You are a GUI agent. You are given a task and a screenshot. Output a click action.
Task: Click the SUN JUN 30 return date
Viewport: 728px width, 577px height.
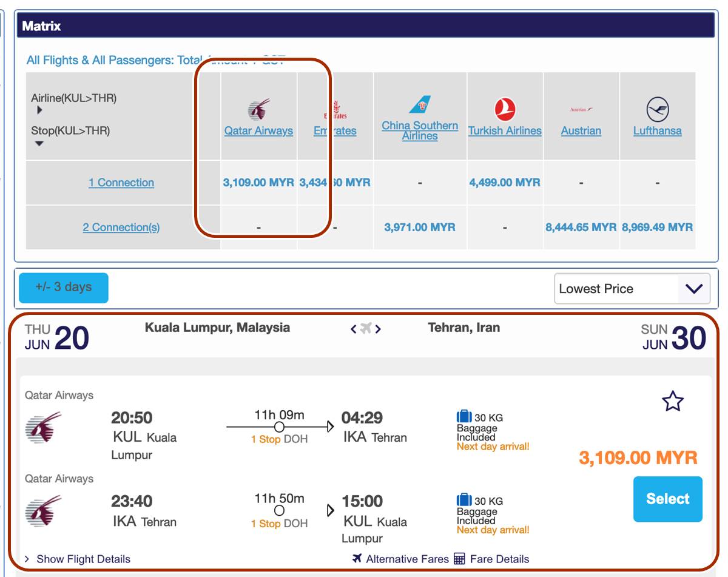pos(674,337)
